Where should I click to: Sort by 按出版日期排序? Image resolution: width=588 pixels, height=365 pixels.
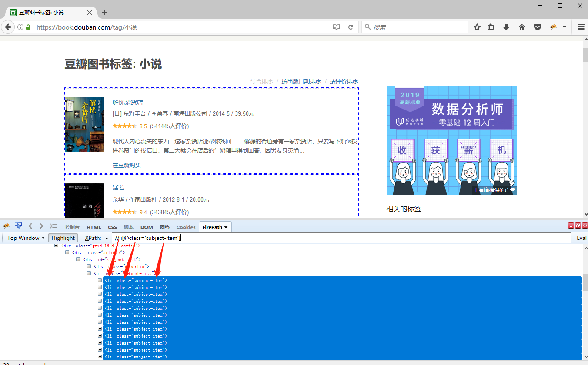(301, 81)
